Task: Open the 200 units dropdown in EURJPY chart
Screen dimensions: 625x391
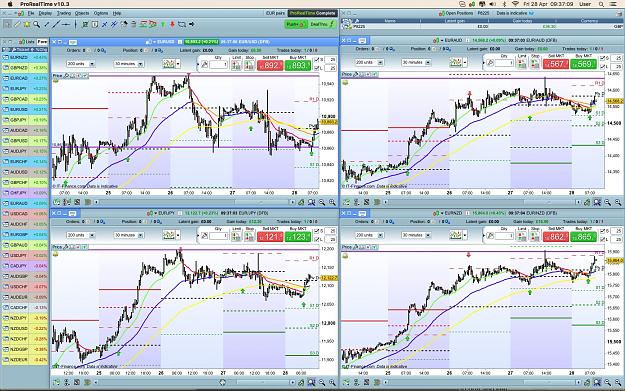Action: [x=81, y=236]
